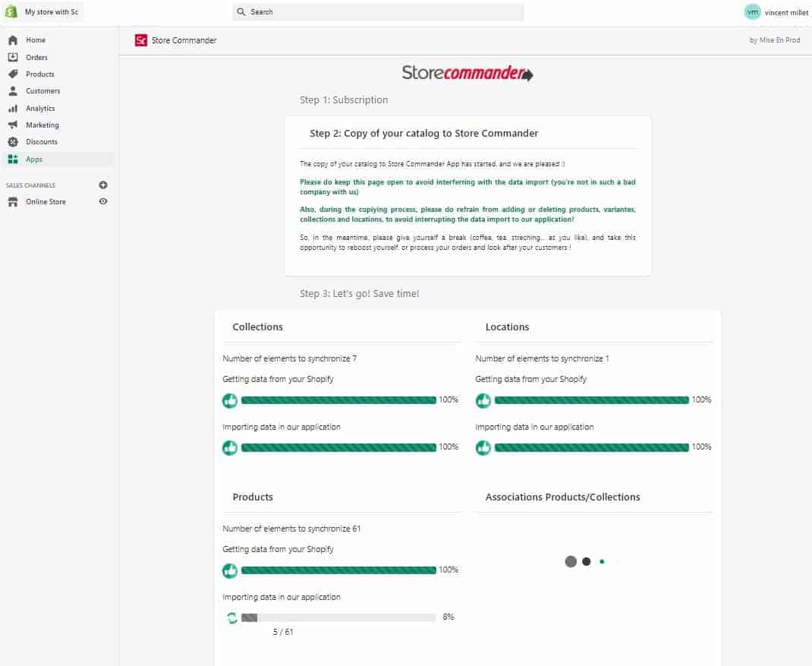Click the Store Commander Sc app icon
Viewport: 812px width, 666px height.
(x=141, y=40)
